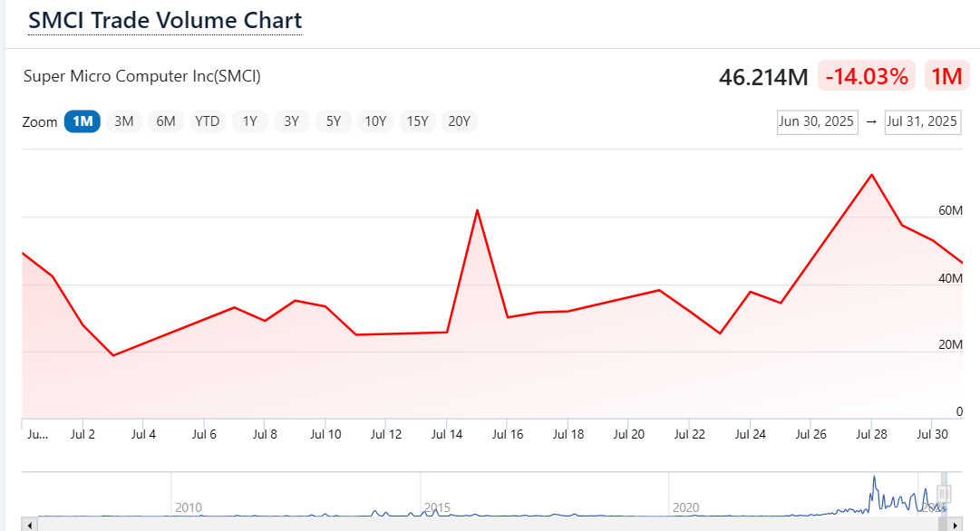Open the SMCI Trade Volume Chart heading link
This screenshot has width=980, height=531.
coord(165,20)
